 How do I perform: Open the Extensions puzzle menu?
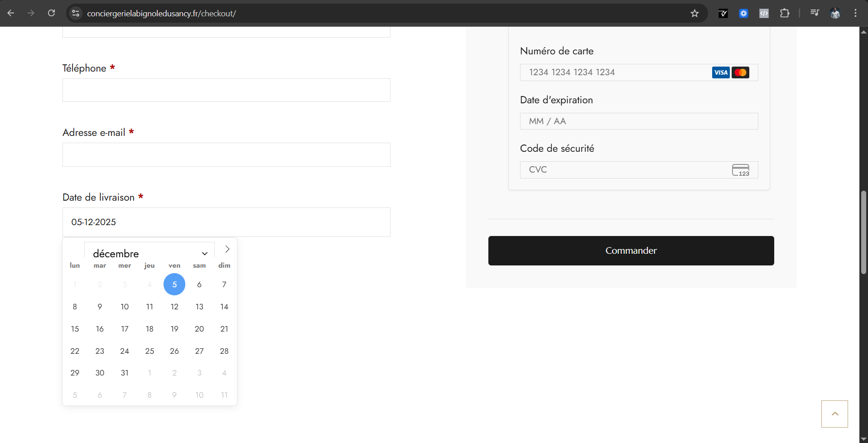(x=785, y=13)
